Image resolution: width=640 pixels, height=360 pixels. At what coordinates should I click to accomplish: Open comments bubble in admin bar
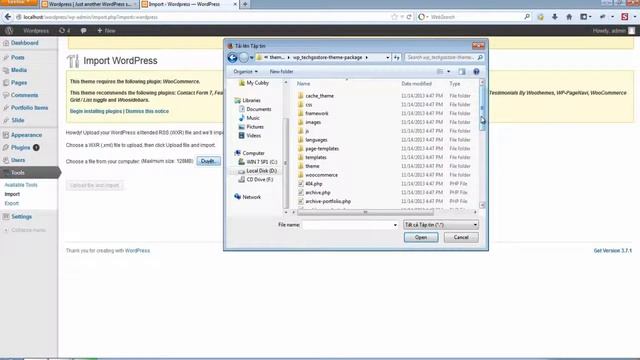tap(83, 31)
